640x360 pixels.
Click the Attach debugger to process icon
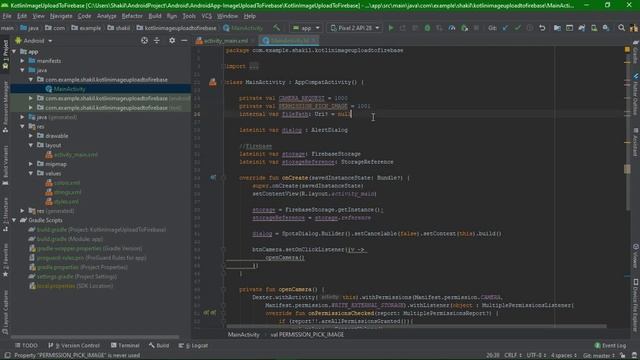pos(464,28)
